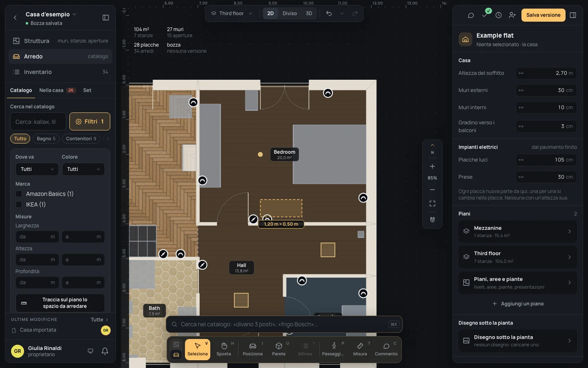Select the Commento tool
The image size is (588, 368).
(x=386, y=350)
